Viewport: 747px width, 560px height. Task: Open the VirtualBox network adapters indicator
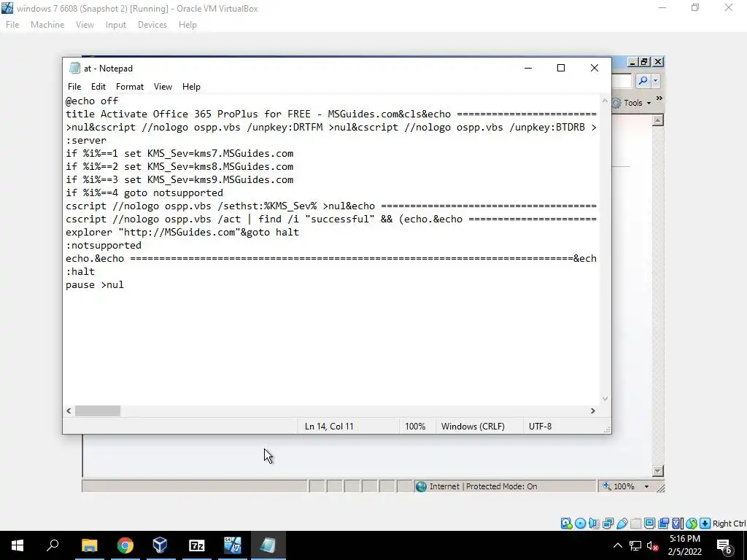click(608, 524)
